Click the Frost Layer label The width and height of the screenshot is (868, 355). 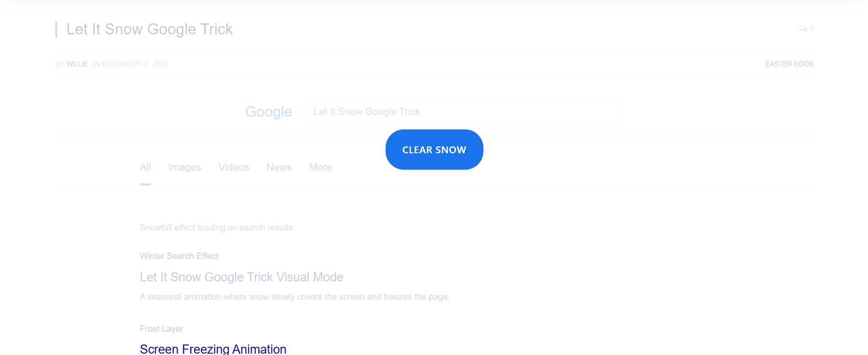point(161,329)
